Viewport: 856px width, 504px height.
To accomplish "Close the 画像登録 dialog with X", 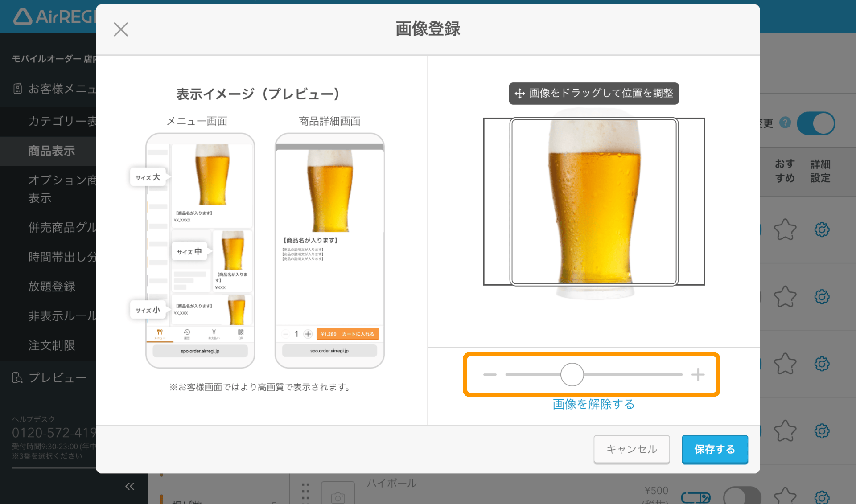I will [121, 29].
